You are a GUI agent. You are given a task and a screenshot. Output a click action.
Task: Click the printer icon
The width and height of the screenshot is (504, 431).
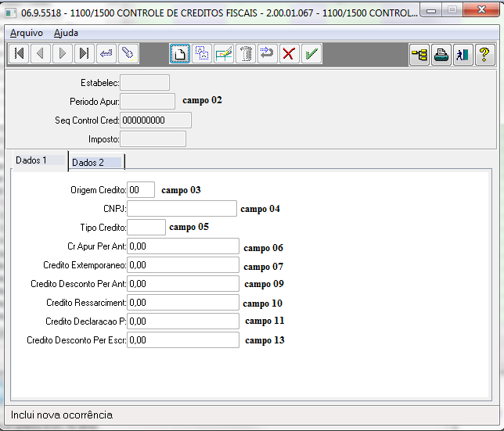point(441,55)
